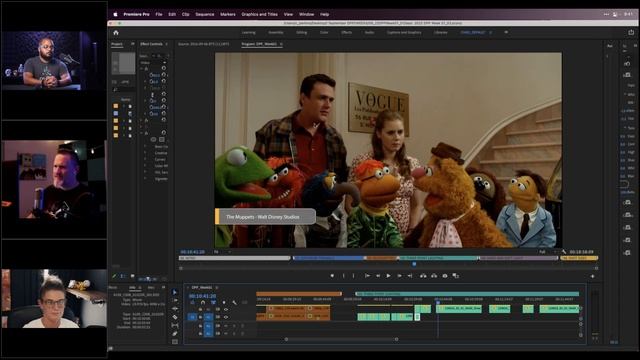This screenshot has height=360, width=640.
Task: Open the Window menu
Action: 307,14
